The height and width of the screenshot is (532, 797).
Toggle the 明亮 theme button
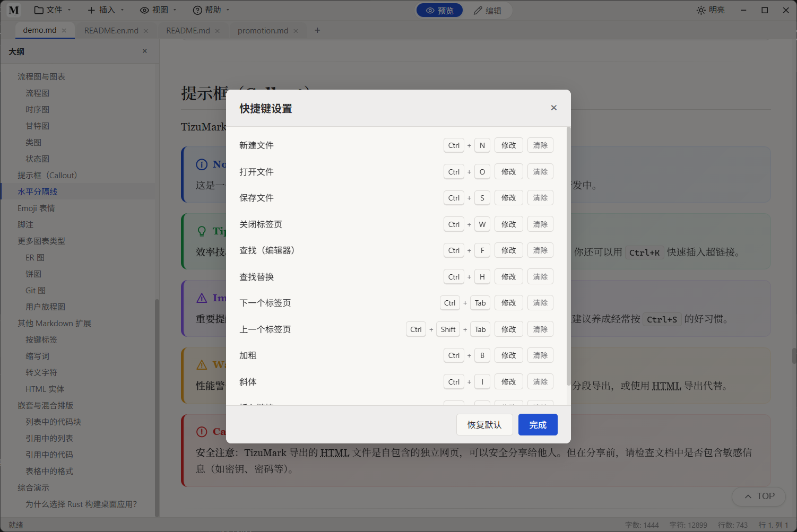pos(711,10)
